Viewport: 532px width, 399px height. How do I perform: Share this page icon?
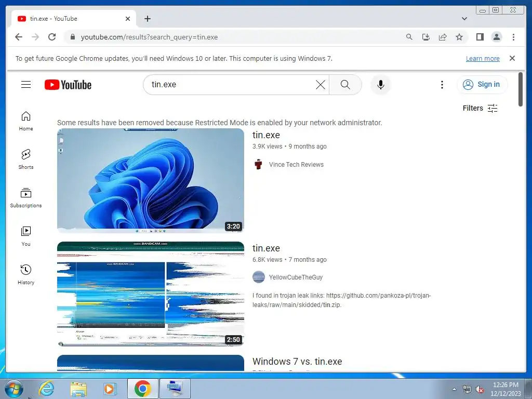point(443,37)
